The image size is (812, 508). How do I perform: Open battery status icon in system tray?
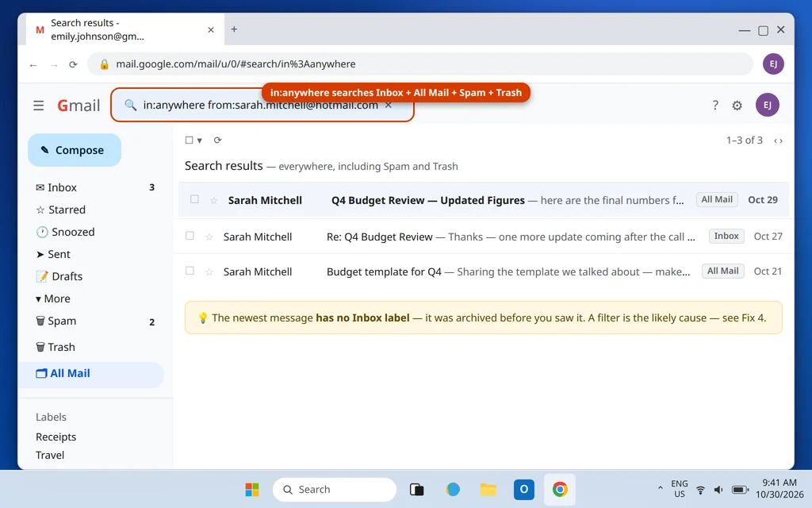click(740, 490)
